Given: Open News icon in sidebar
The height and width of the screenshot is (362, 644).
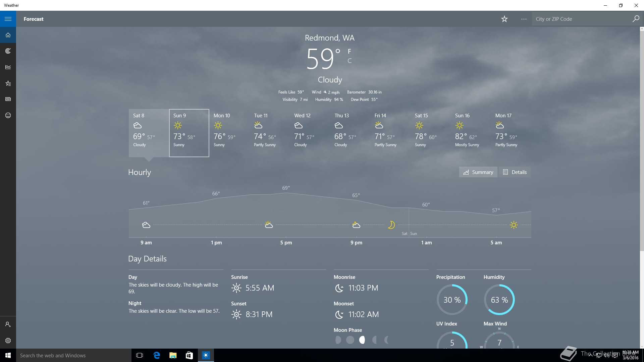Looking at the screenshot, I should pos(8,99).
